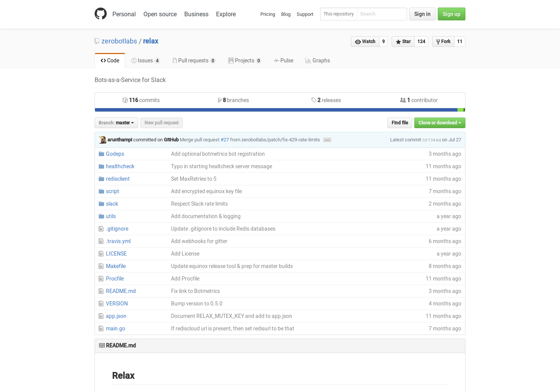Screen dimensions: 560x392
Task: Click the Makefile file icon
Action: pos(101,266)
